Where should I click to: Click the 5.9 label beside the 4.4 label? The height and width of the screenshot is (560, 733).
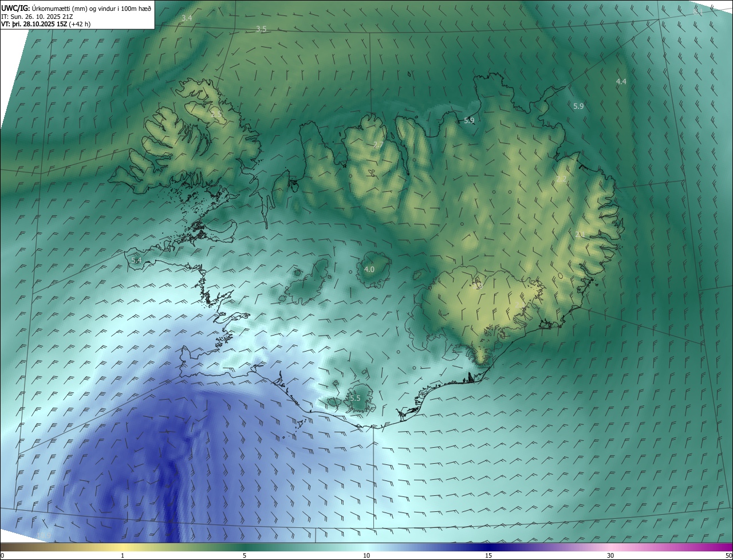[x=578, y=106]
